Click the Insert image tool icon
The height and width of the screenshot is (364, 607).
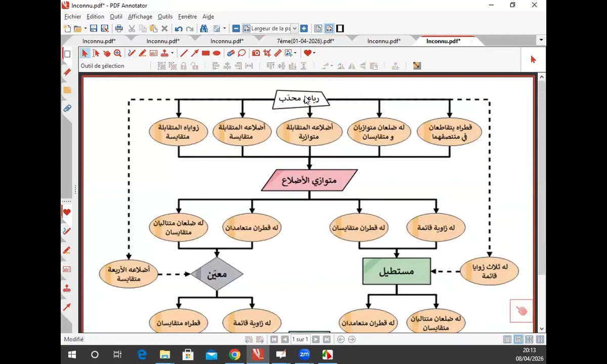point(289,53)
